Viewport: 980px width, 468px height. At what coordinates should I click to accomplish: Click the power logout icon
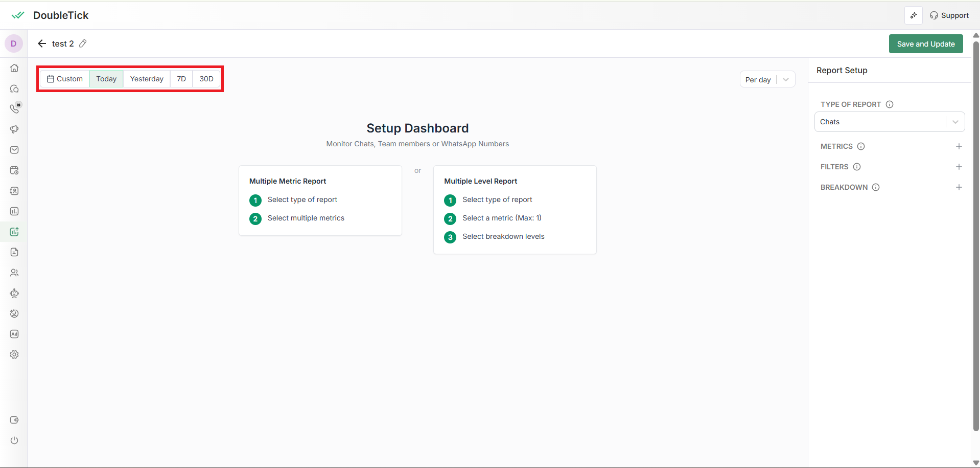pyautogui.click(x=14, y=440)
